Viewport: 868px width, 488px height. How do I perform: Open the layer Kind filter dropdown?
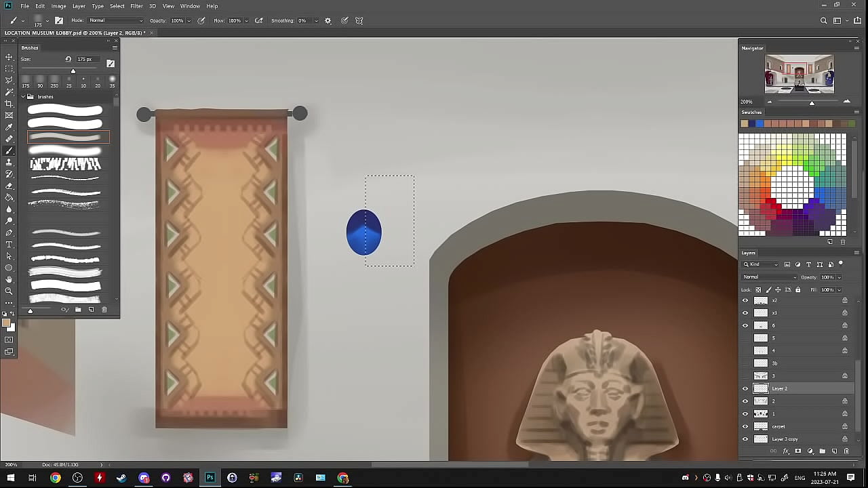click(x=761, y=264)
